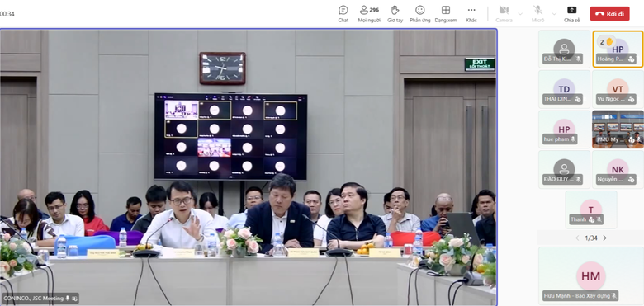Select Hoàng P... tile with raised hand

click(618, 49)
